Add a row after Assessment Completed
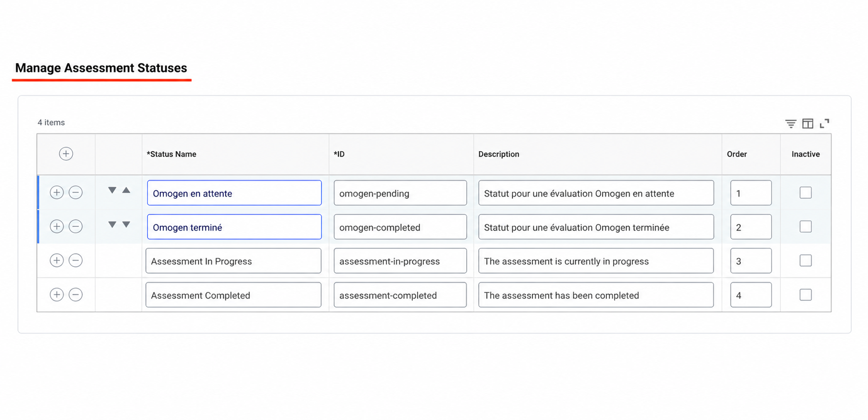This screenshot has width=868, height=420. pyautogui.click(x=57, y=295)
